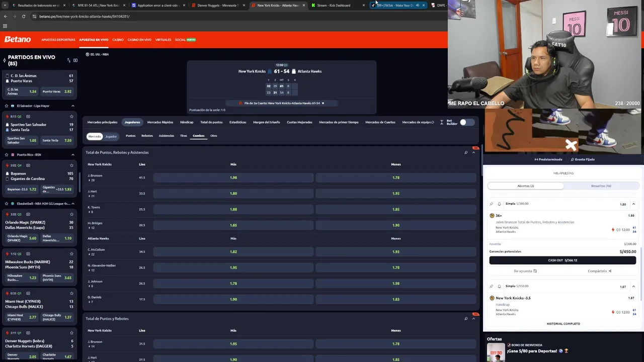Star the Ebasketball NBA H2H league
This screenshot has height=362, width=644.
click(x=6, y=204)
